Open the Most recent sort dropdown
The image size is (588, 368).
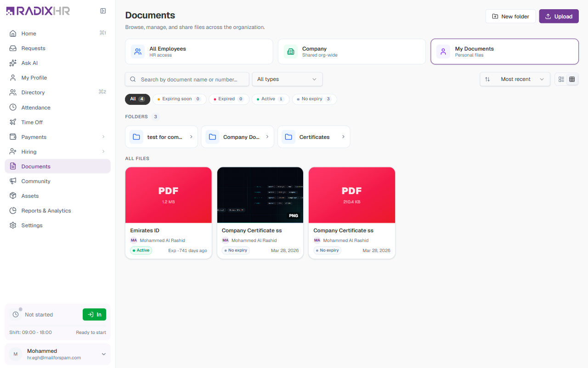coord(515,79)
